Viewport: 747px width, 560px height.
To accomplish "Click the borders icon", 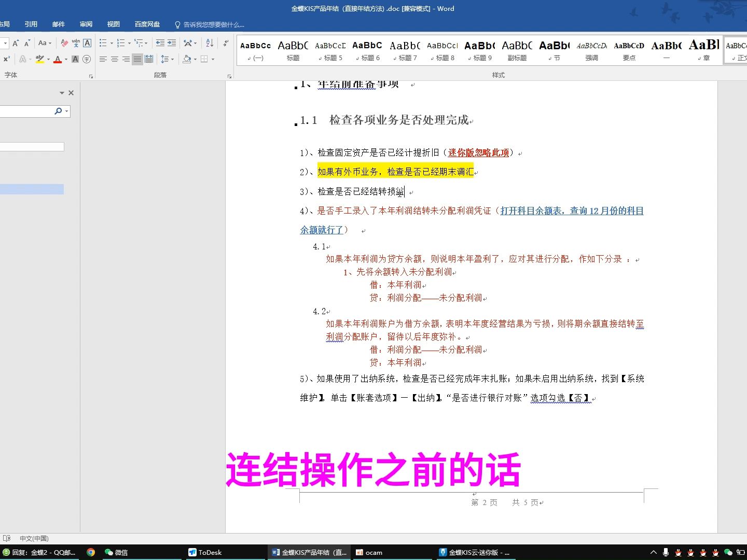I will tap(204, 59).
